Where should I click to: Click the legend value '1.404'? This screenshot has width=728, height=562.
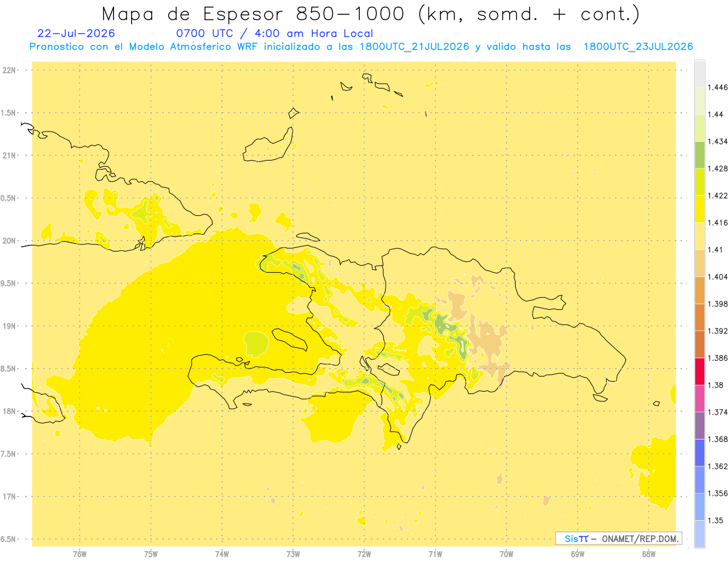coord(719,276)
